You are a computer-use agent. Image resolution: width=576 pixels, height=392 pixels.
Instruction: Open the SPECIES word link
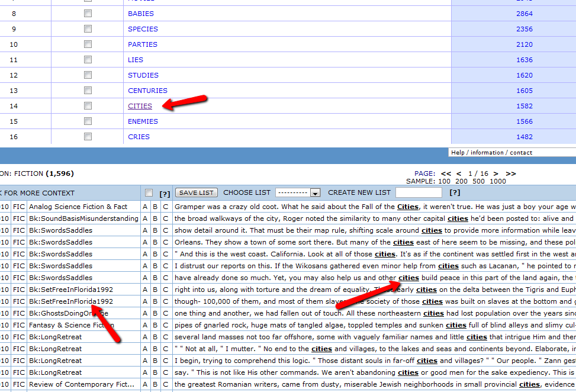point(143,29)
